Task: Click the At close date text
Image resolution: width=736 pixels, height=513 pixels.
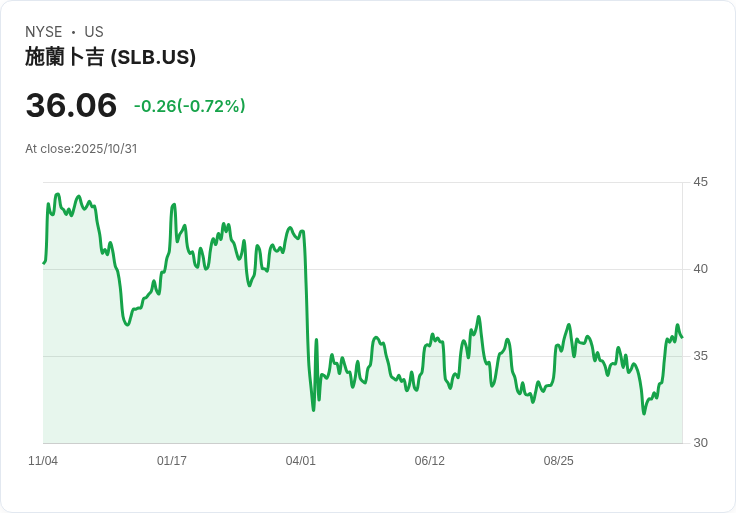Action: pos(81,149)
